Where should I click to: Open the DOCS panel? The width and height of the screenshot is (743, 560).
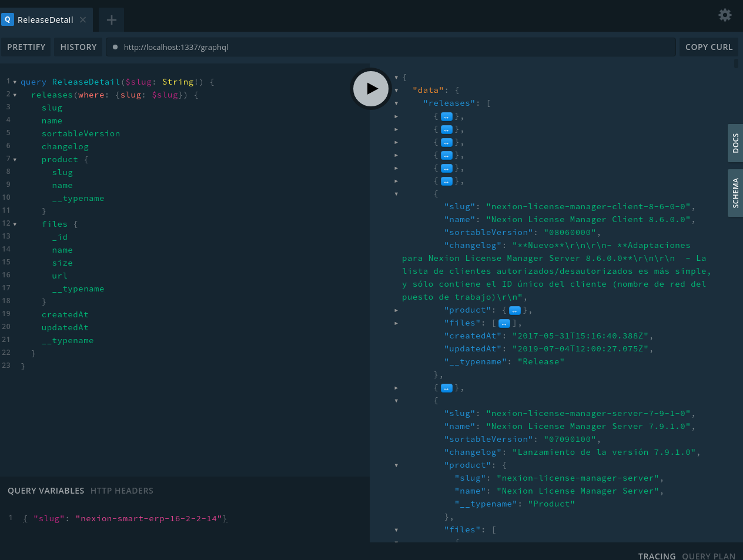point(735,143)
